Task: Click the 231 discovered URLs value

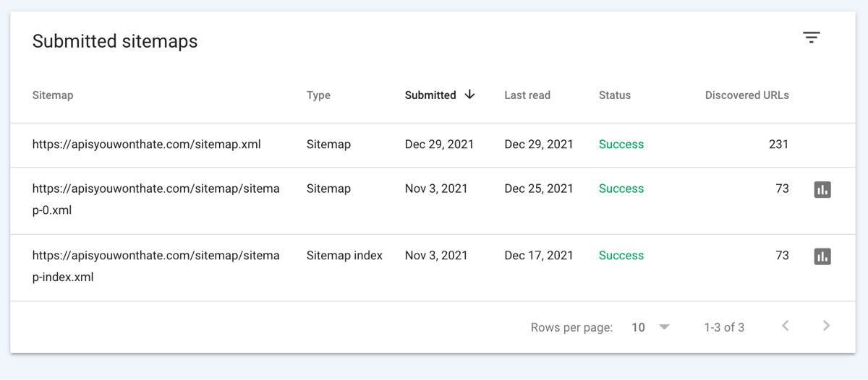Action: coord(778,144)
